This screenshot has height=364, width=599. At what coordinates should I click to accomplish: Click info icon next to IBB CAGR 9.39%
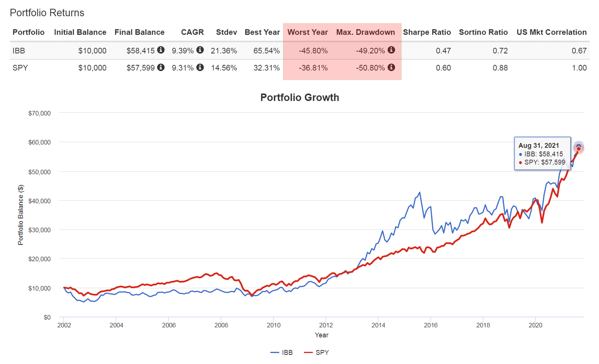point(200,50)
